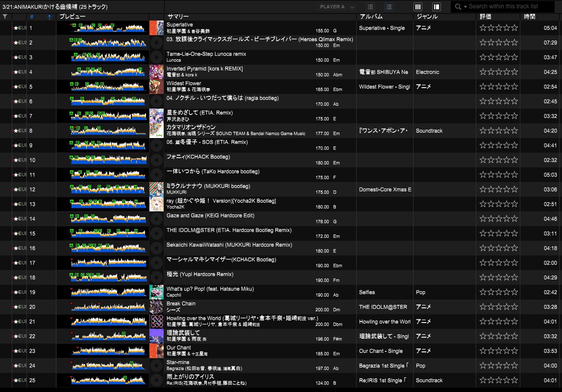Viewport: 562px width, 392px height.
Task: Rate Our Chant three stars
Action: 499,351
